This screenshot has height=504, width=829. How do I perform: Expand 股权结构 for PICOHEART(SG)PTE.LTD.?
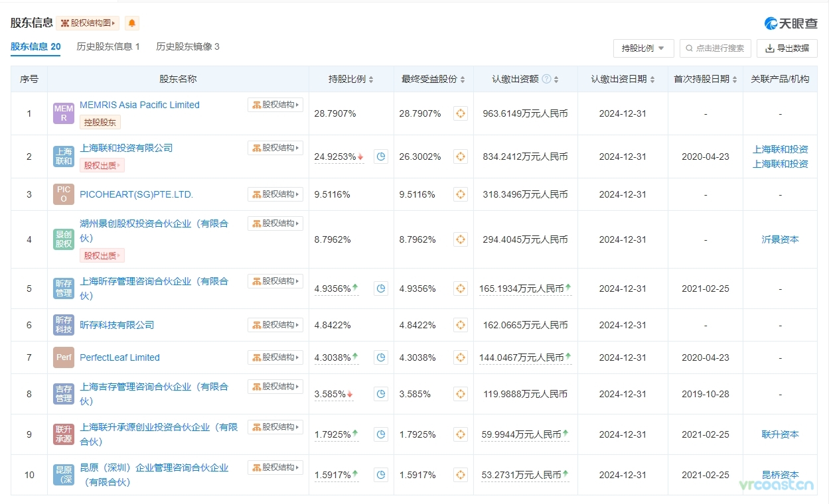275,194
